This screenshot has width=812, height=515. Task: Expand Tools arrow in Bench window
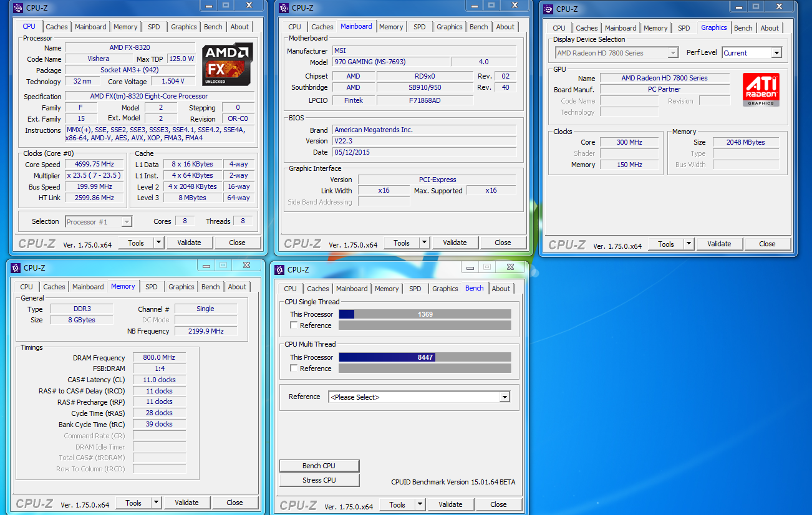click(420, 504)
